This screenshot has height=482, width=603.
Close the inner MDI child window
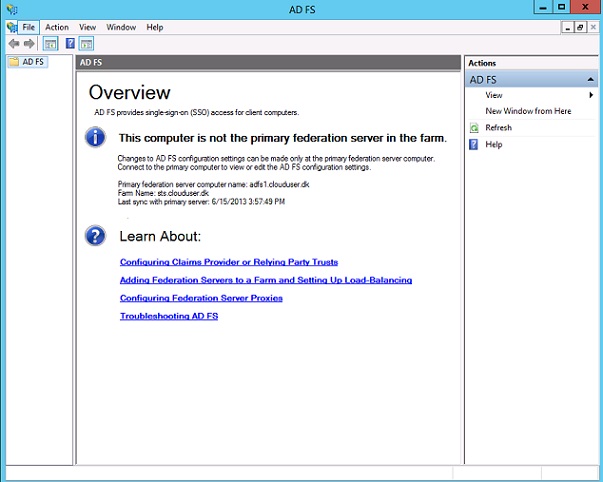click(x=593, y=27)
